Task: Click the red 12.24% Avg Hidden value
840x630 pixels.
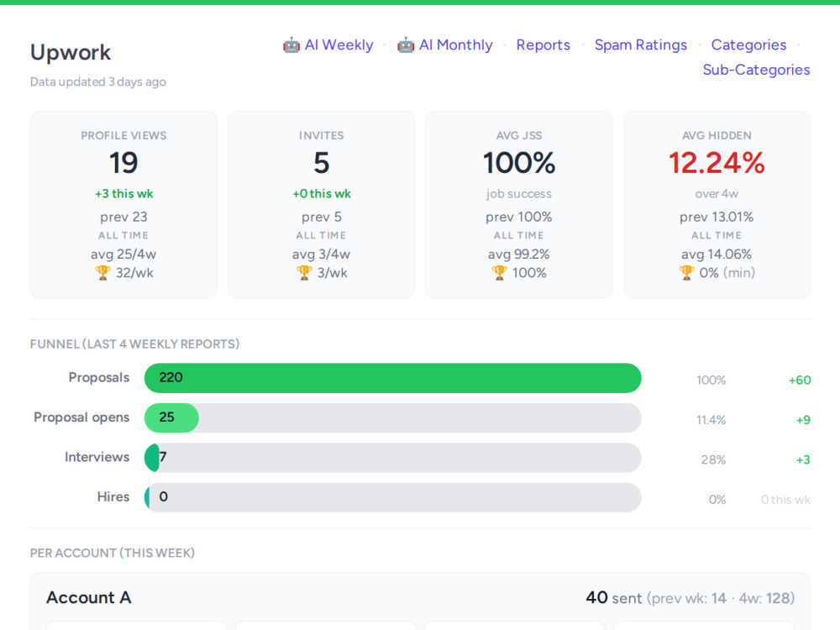Action: click(x=717, y=163)
